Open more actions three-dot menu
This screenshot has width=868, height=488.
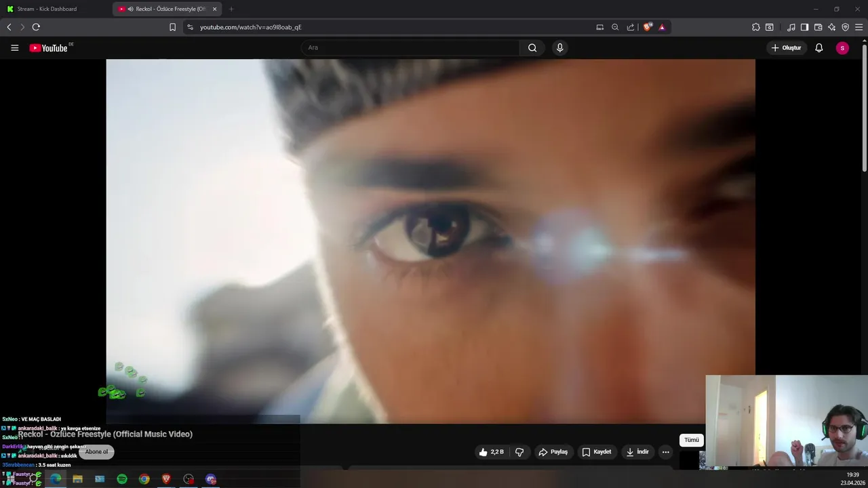pos(665,452)
